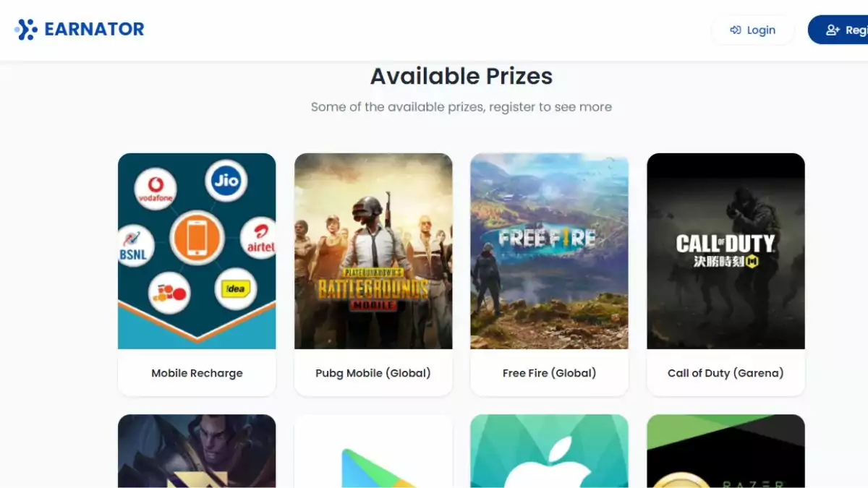The width and height of the screenshot is (868, 488).
Task: Click the Airtel logo circle
Action: (x=259, y=238)
